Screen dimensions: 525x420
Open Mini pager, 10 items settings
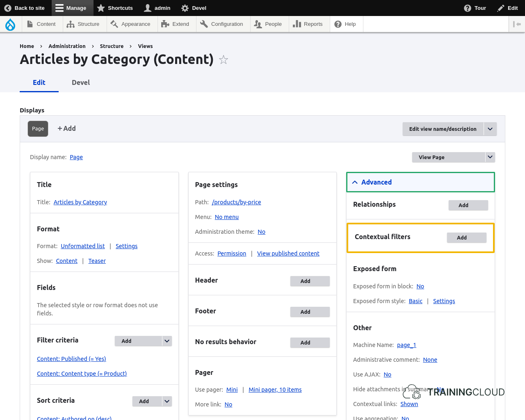pos(275,390)
